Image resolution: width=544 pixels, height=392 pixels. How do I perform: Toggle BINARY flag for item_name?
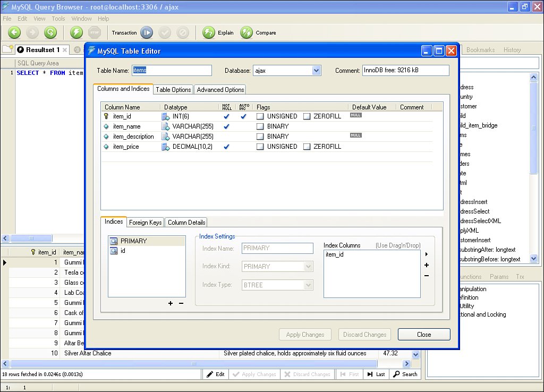coord(260,126)
